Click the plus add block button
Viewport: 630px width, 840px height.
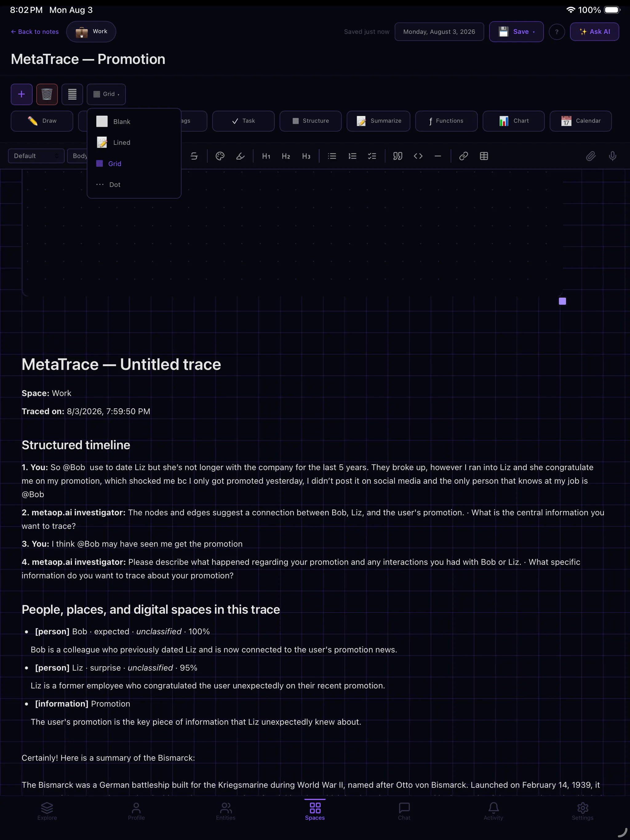[x=22, y=94]
